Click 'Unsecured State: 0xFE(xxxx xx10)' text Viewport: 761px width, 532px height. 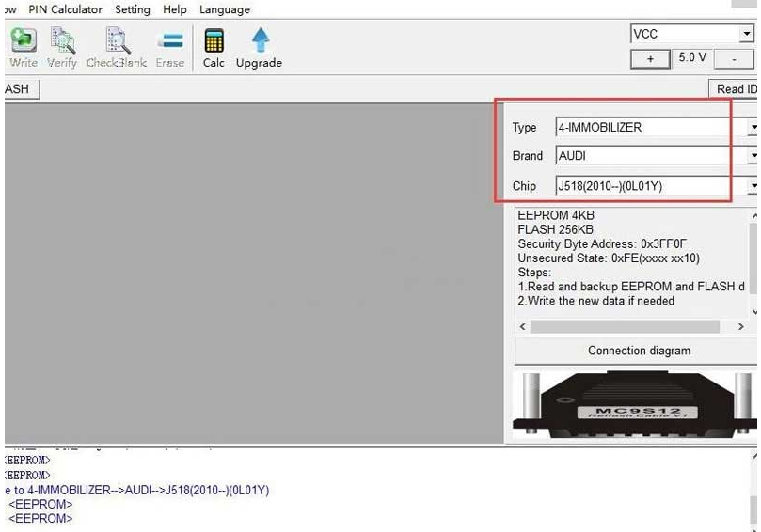click(609, 258)
